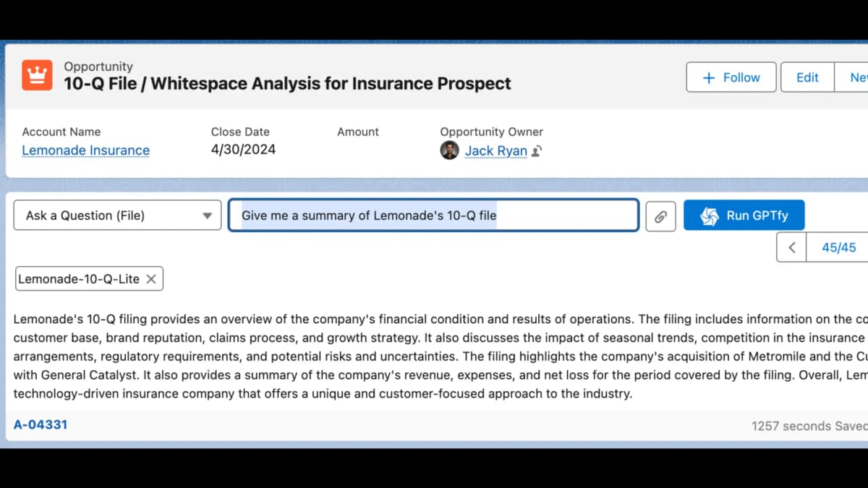Click Jack Ryan's profile avatar photo
The width and height of the screenshot is (868, 488).
tap(449, 150)
